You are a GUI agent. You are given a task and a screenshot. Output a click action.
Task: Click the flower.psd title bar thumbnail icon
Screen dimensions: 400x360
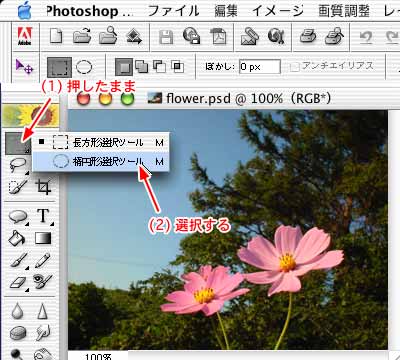pos(155,98)
